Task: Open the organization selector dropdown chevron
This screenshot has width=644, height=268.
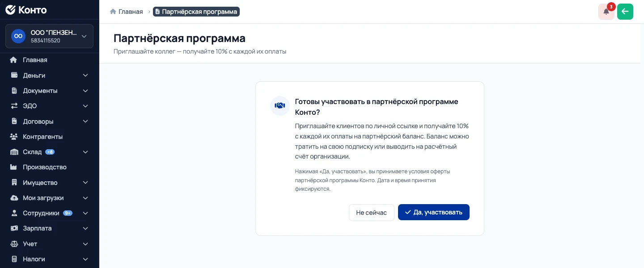Action: pos(84,36)
